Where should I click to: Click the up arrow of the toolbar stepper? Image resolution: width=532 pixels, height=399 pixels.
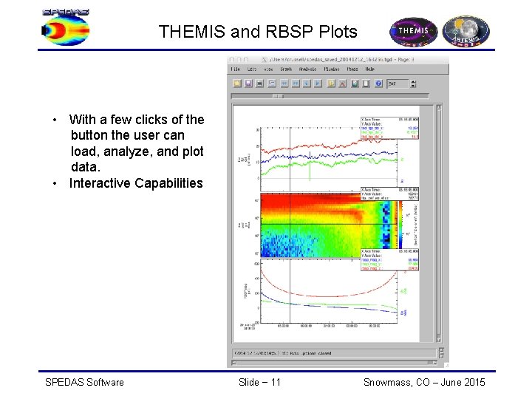pos(413,81)
